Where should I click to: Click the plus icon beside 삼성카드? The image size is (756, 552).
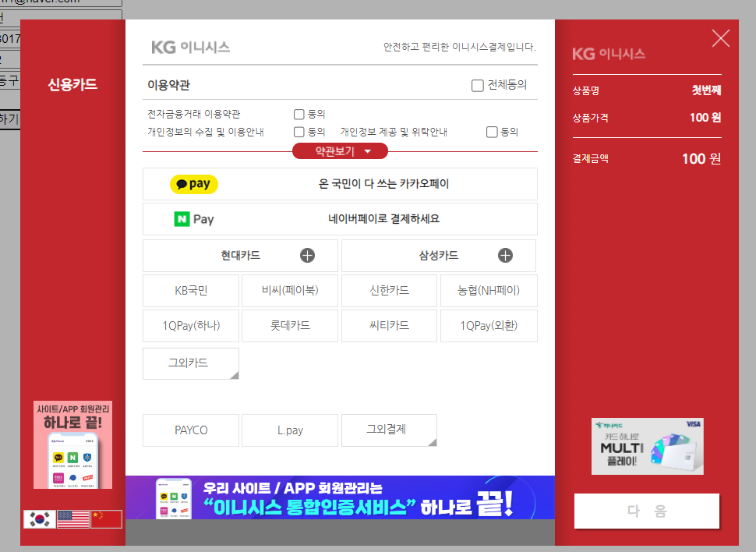tap(505, 255)
